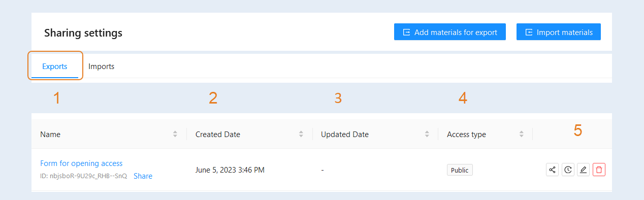The image size is (644, 200).
Task: Click the Name column header label
Action: pos(50,135)
